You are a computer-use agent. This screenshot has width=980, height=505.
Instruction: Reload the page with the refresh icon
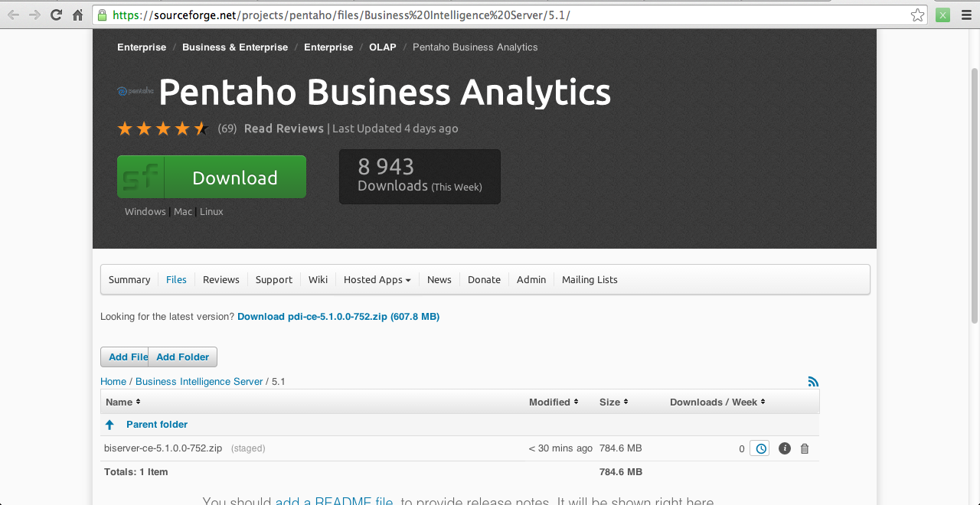56,15
